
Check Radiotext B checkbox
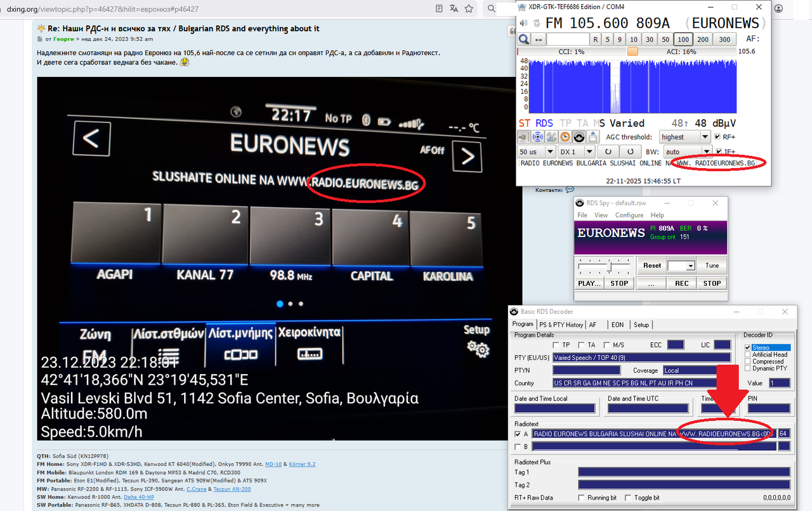coord(518,446)
